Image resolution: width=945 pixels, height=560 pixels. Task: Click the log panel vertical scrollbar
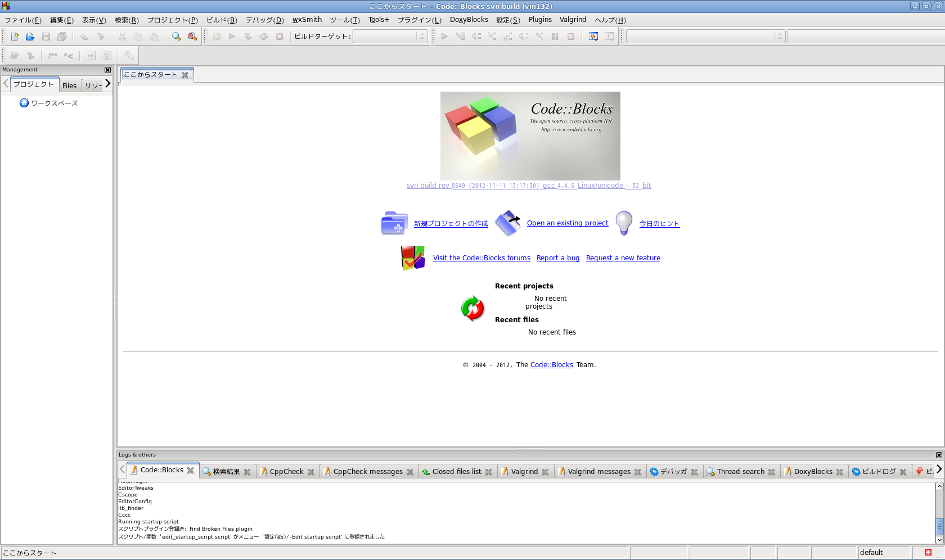[x=939, y=513]
